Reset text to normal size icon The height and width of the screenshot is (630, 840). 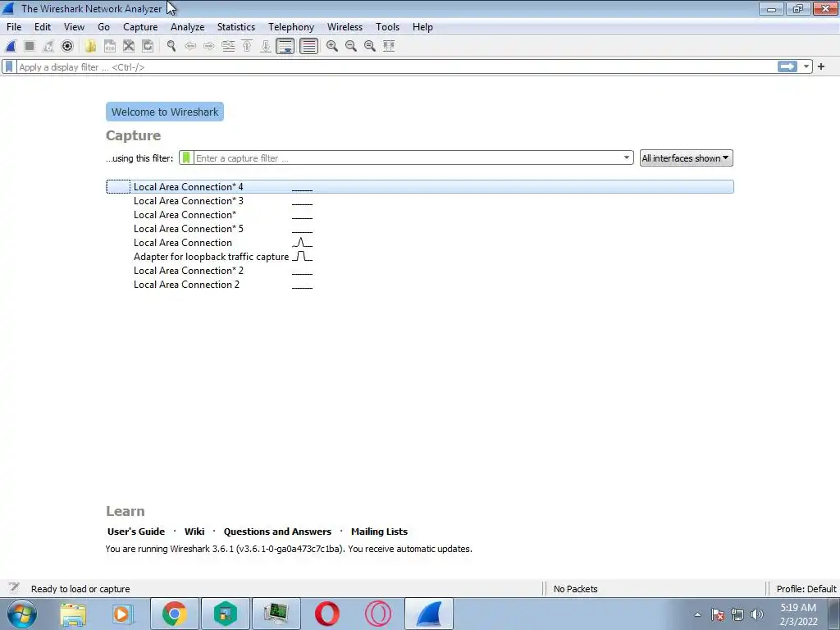click(370, 46)
